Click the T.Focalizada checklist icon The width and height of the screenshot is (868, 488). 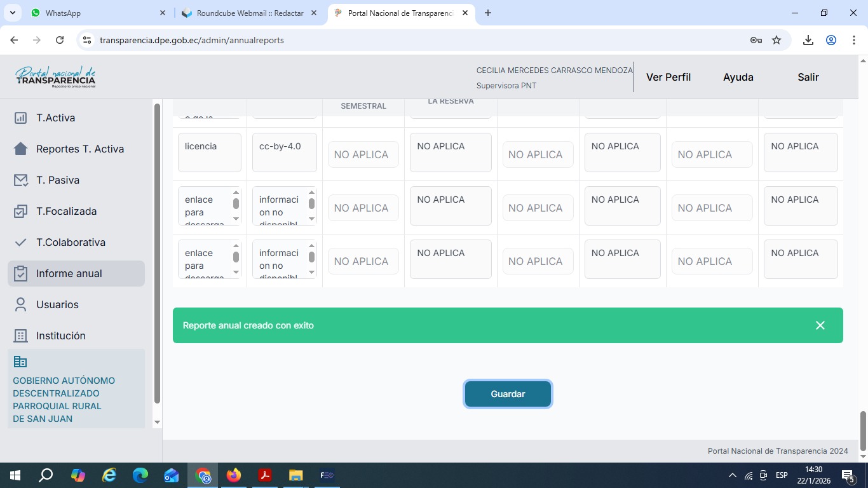point(20,211)
